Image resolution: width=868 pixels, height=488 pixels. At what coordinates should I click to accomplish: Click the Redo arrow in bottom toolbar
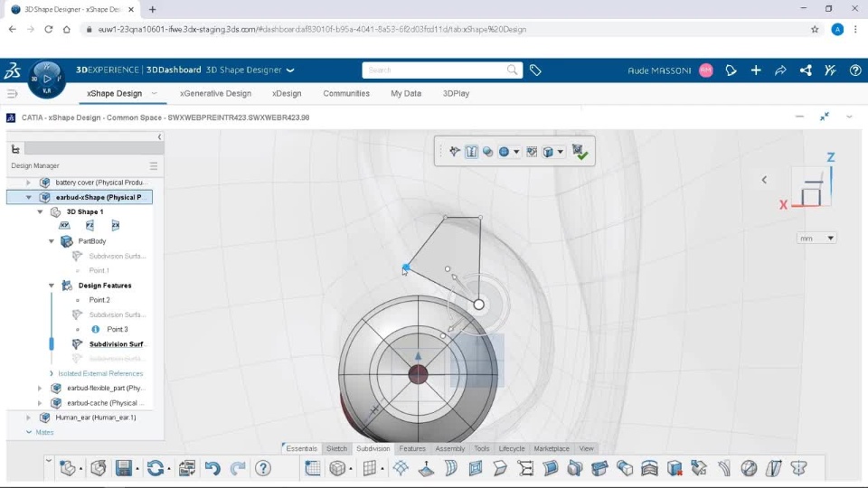point(238,468)
